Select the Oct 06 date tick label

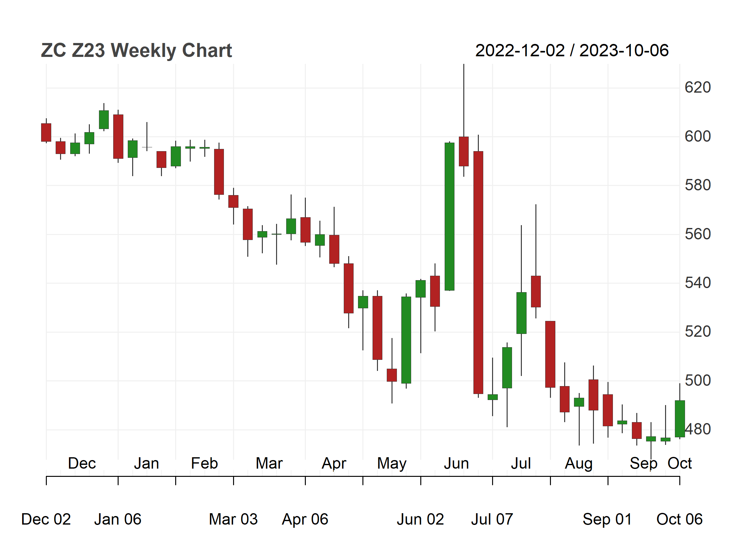pyautogui.click(x=679, y=520)
